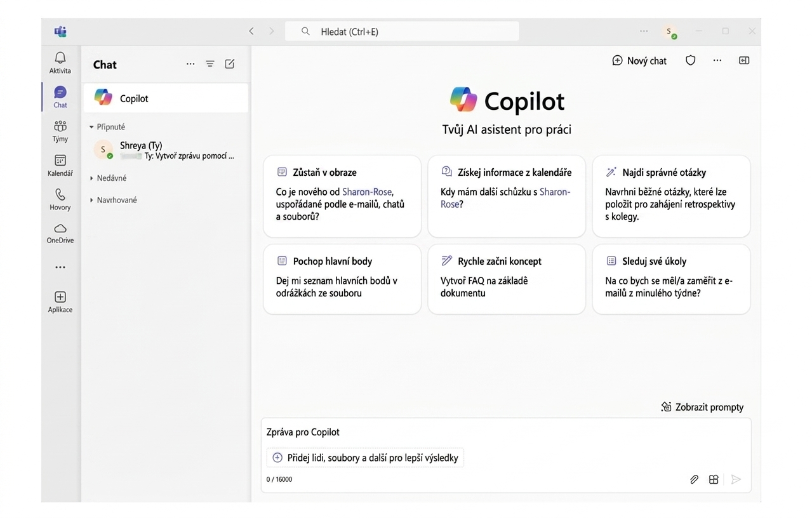Expand the Nedávné section

coord(109,178)
